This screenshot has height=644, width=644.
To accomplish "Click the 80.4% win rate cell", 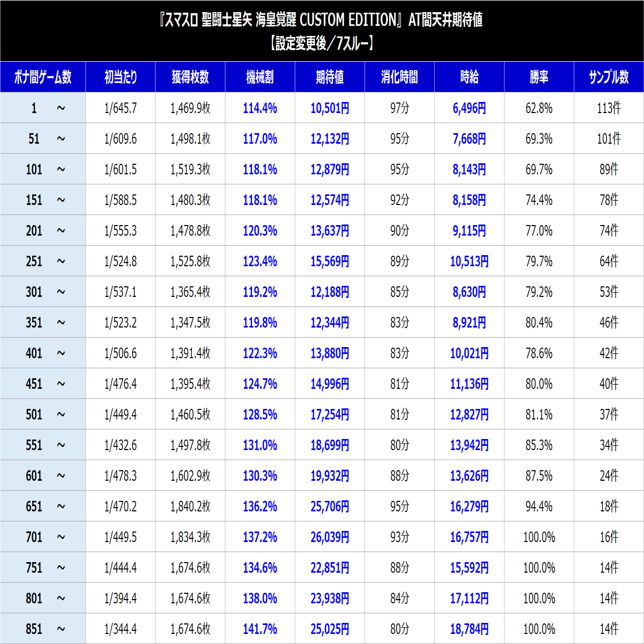I will (539, 322).
